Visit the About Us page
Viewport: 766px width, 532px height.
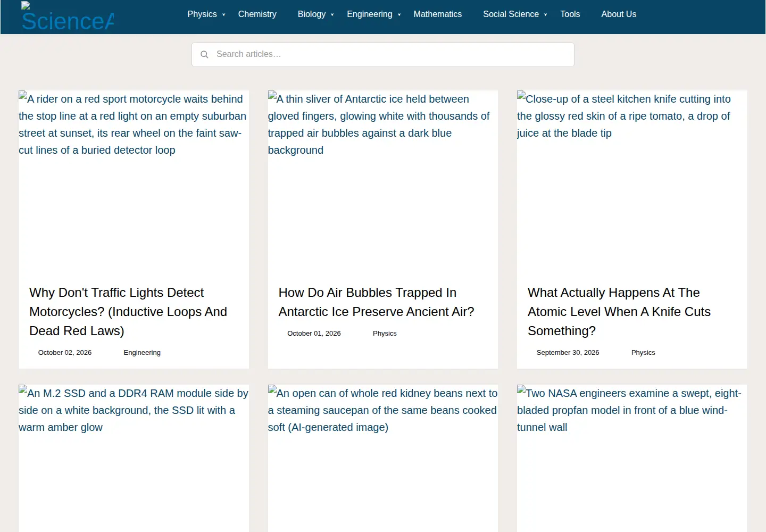coord(619,14)
